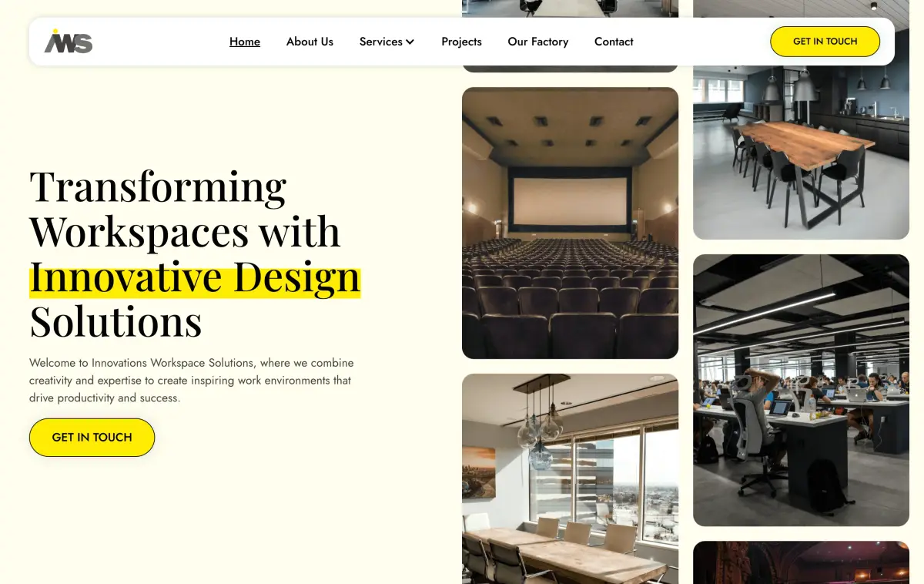Viewport: 924px width, 584px height.
Task: Select the cinema auditorium photo
Action: [x=570, y=223]
